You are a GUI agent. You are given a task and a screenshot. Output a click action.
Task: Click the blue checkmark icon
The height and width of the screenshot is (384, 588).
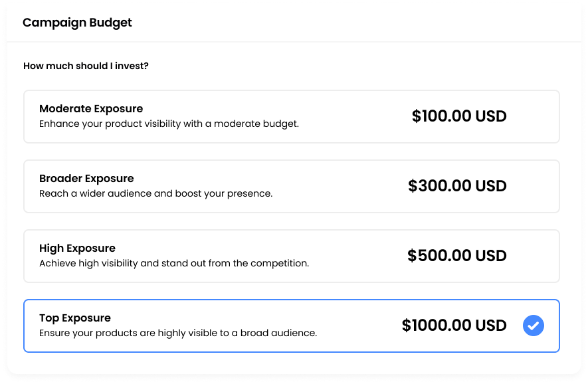pos(534,326)
